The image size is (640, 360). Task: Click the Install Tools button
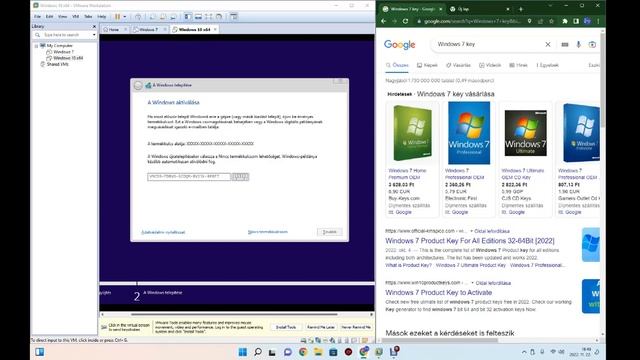point(286,327)
